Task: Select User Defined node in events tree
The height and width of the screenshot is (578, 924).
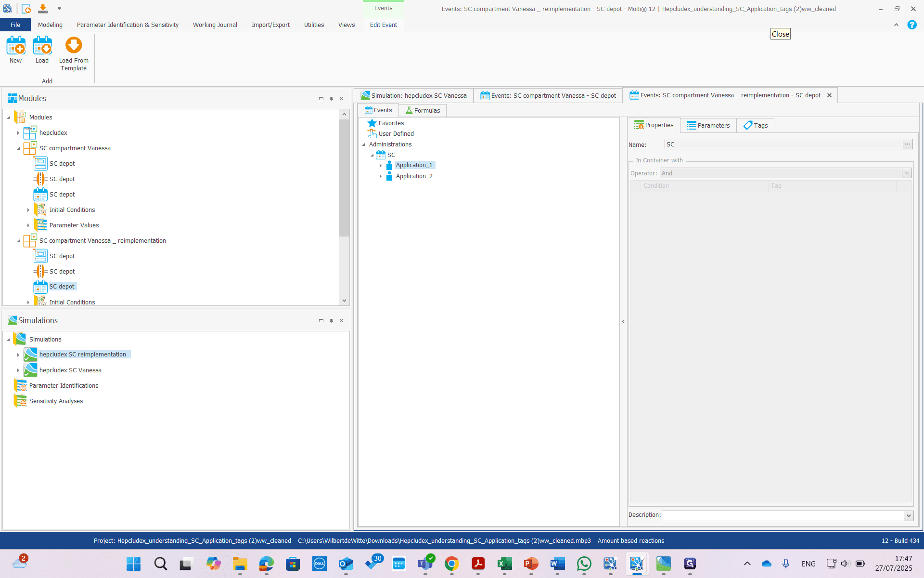Action: [x=396, y=134]
